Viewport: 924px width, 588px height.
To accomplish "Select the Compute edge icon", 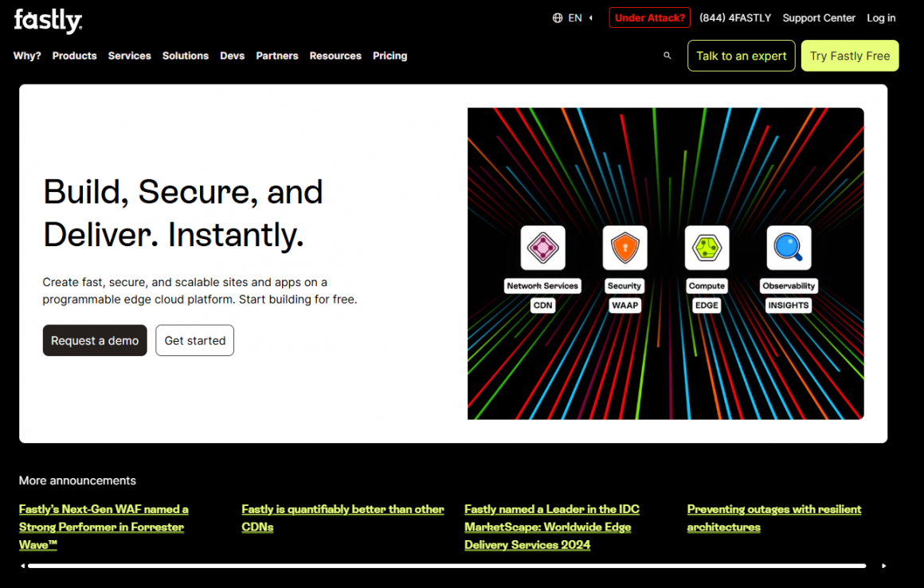I will 707,248.
